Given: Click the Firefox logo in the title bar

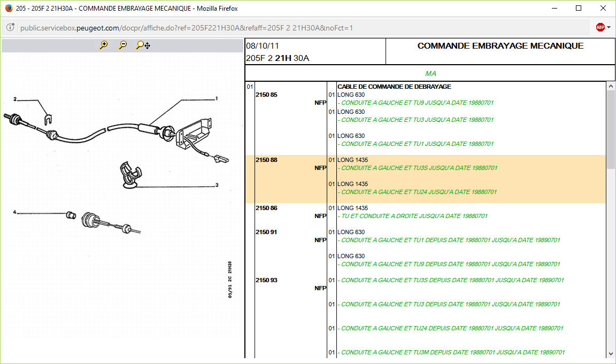Looking at the screenshot, I should [x=9, y=8].
